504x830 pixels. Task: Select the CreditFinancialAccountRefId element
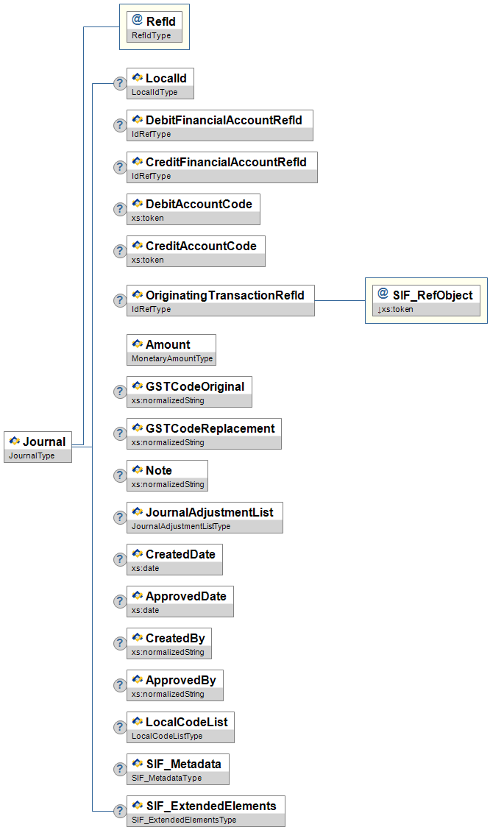pos(221,161)
